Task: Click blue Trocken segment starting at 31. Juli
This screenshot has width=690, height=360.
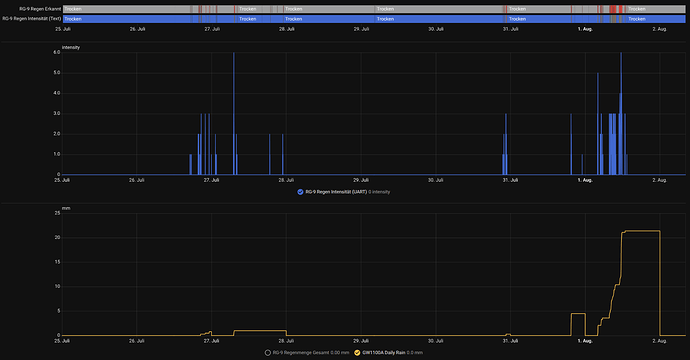Action: click(539, 19)
